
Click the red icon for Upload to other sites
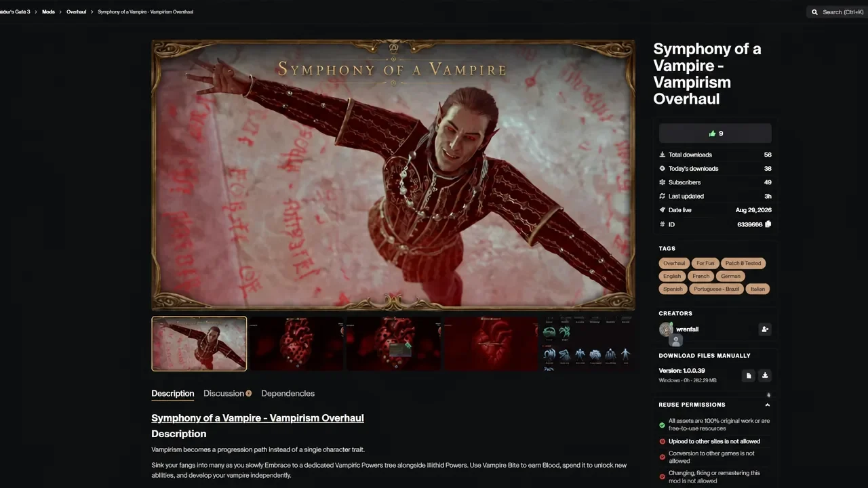click(663, 441)
